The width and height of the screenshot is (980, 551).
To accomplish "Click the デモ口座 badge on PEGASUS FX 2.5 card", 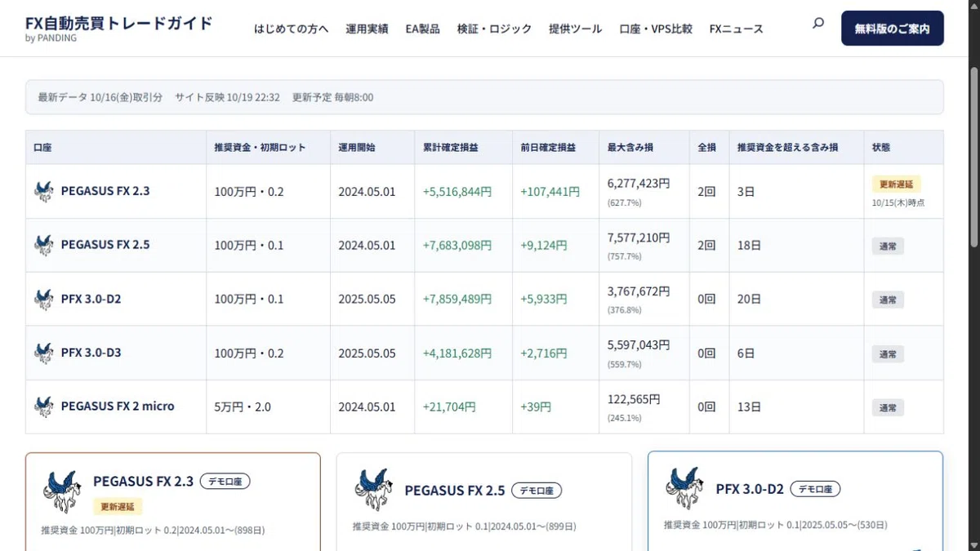I will coord(537,491).
